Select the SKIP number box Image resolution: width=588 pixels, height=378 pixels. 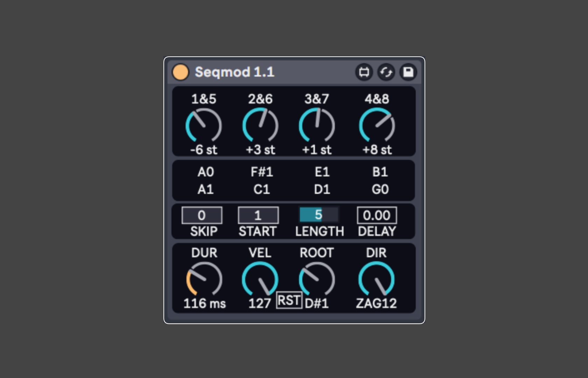tap(202, 215)
